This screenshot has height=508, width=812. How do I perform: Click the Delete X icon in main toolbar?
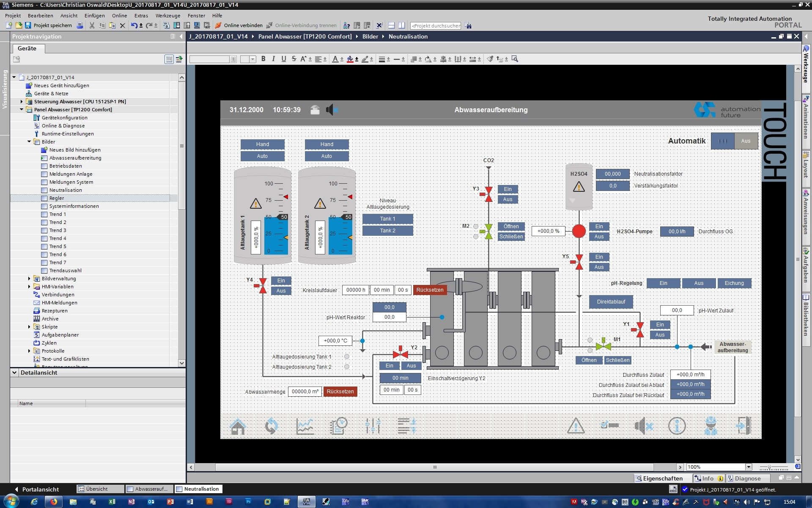pos(123,25)
